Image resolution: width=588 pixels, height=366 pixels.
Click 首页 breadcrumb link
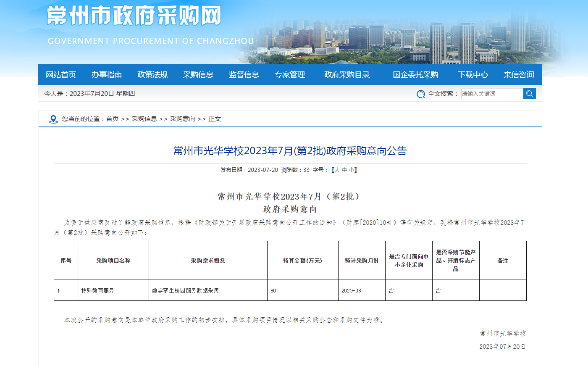point(112,119)
